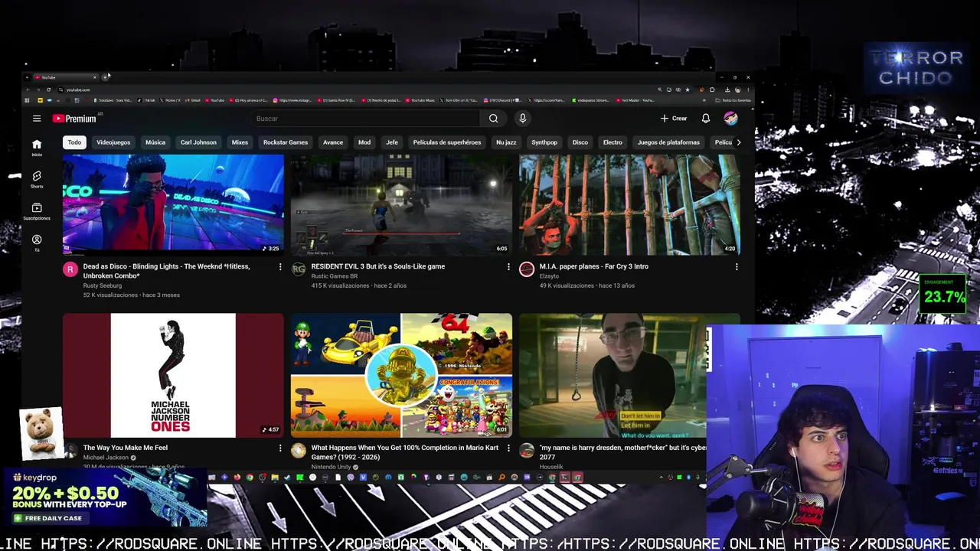Click the Elzayto channel avatar
980x551 pixels.
tap(527, 269)
